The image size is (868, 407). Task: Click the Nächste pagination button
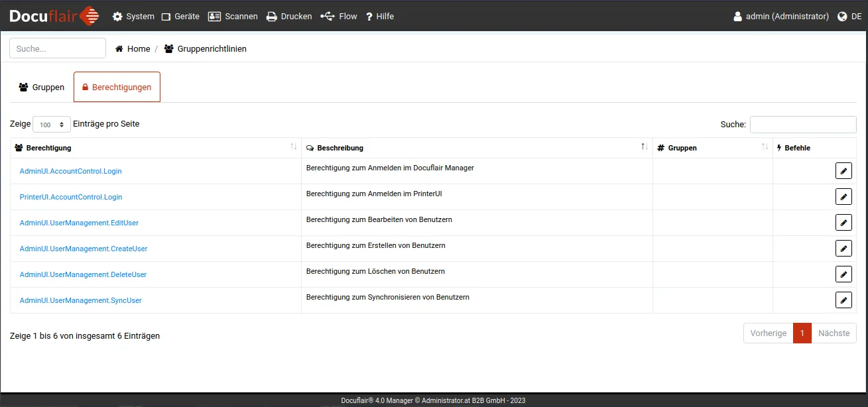(834, 333)
